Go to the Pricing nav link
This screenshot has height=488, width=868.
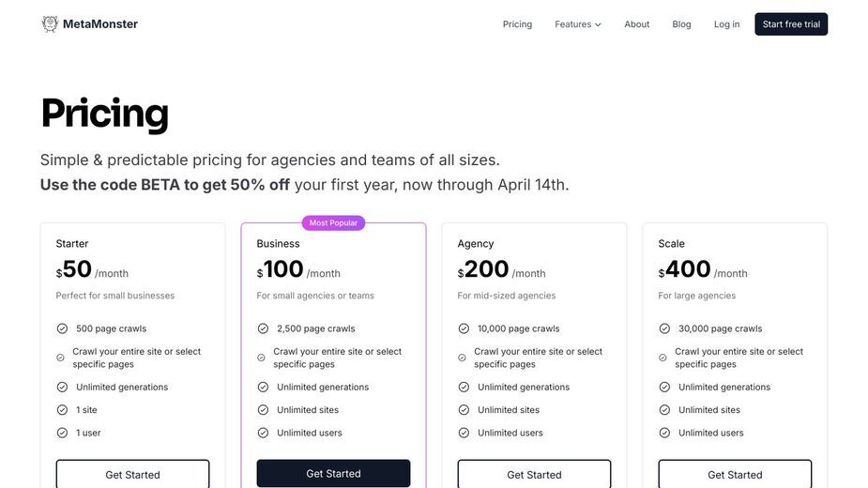517,24
